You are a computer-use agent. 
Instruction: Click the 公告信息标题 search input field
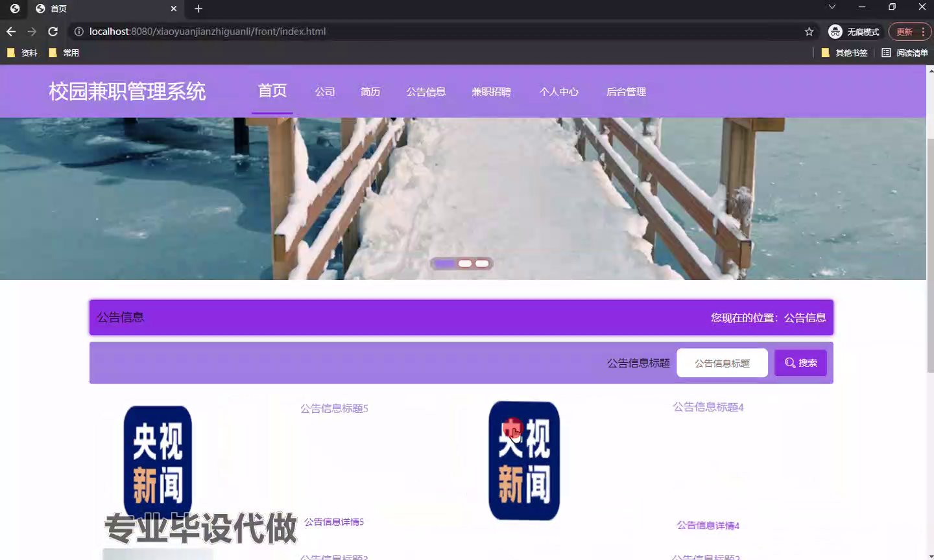722,363
